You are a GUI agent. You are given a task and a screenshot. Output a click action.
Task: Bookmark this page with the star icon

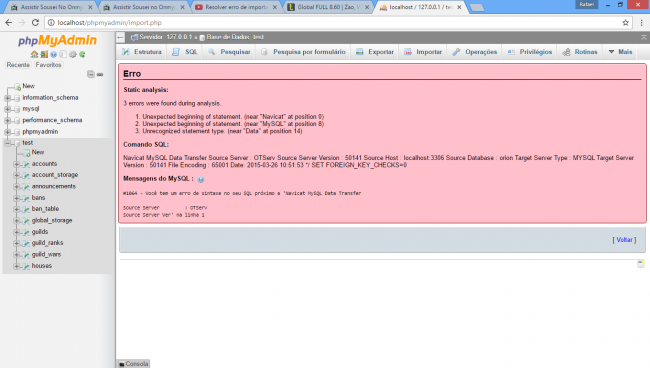point(625,23)
